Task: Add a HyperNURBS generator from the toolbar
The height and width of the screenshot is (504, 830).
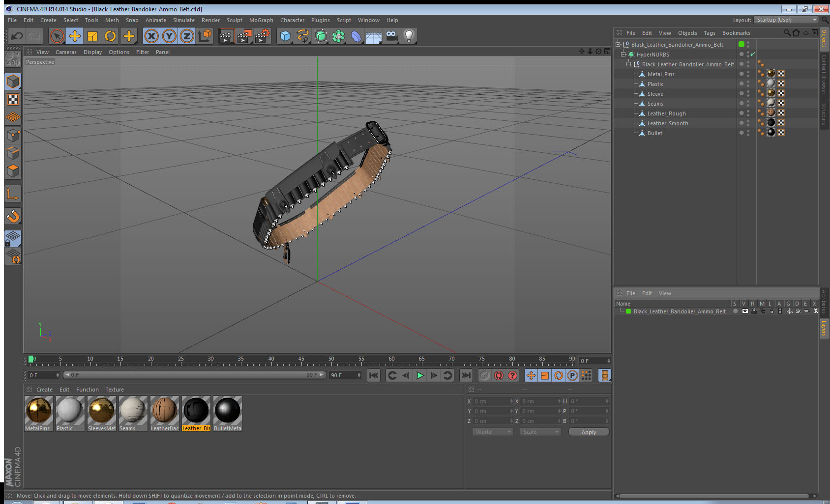Action: pyautogui.click(x=321, y=36)
